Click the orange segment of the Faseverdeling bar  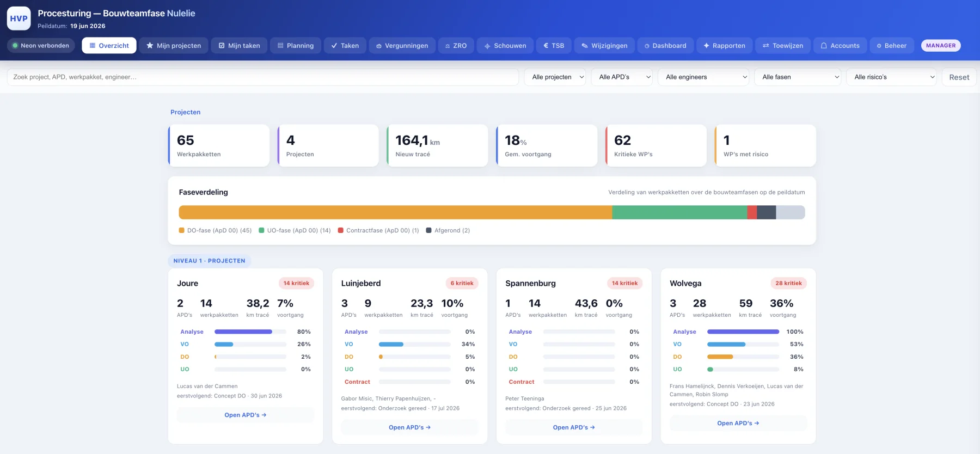(x=395, y=212)
